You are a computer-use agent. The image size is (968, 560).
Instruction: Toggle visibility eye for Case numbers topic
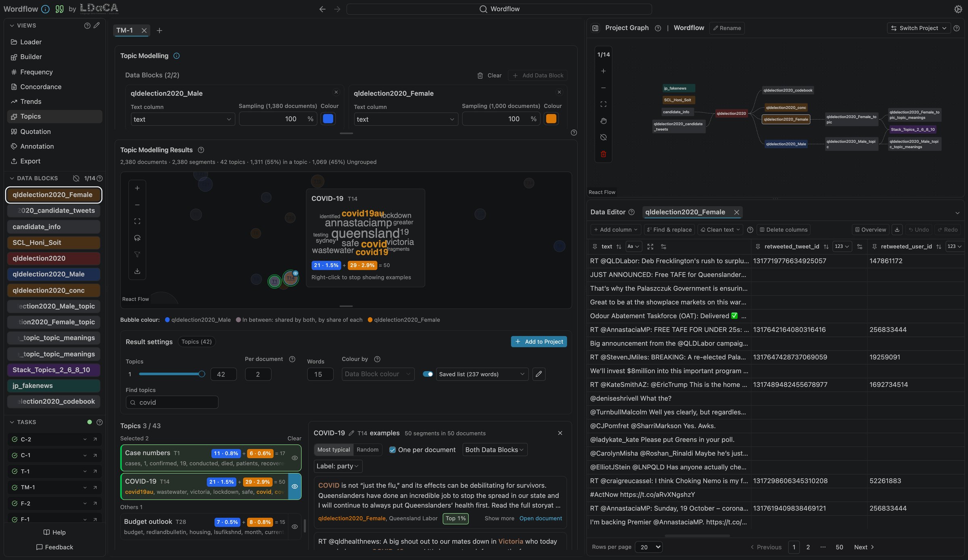pyautogui.click(x=295, y=458)
